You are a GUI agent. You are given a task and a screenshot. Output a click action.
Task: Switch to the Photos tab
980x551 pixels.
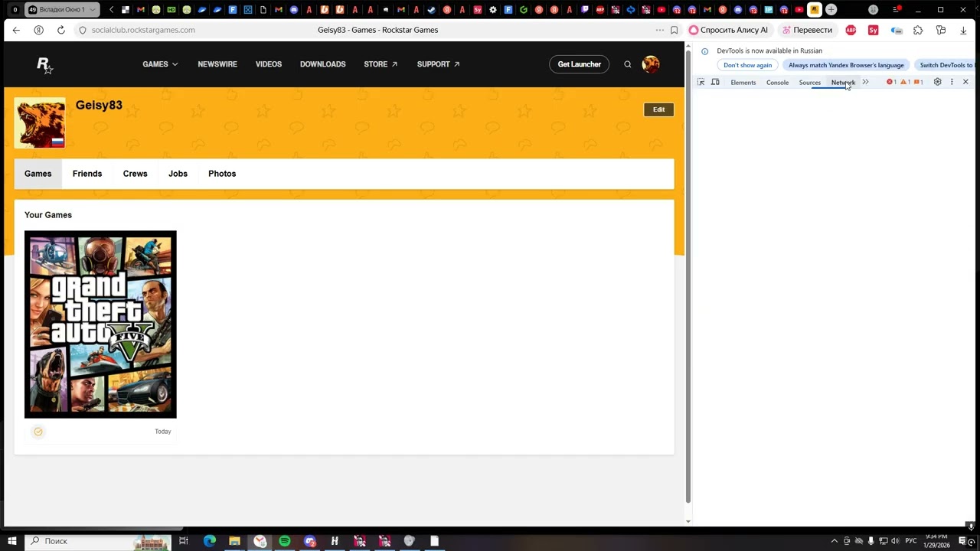(222, 174)
